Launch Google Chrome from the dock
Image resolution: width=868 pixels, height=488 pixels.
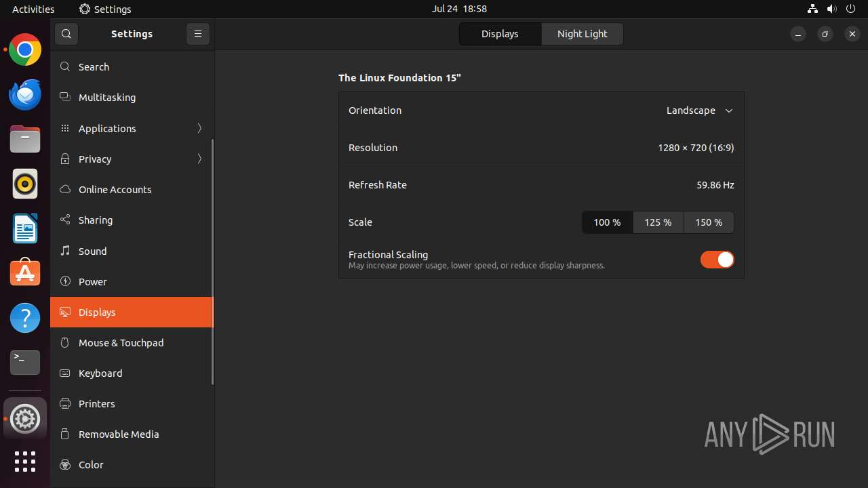point(25,50)
